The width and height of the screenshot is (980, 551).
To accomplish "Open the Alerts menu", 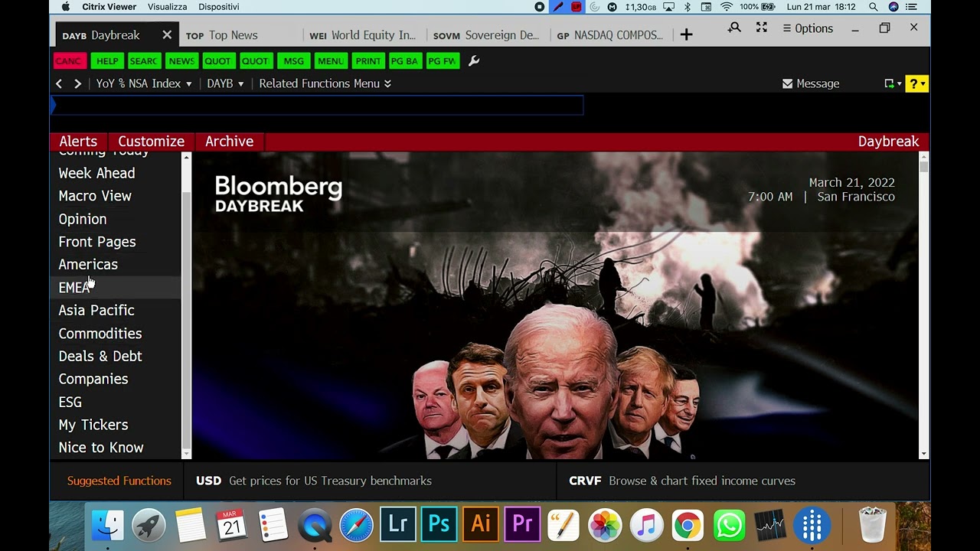I will click(78, 142).
